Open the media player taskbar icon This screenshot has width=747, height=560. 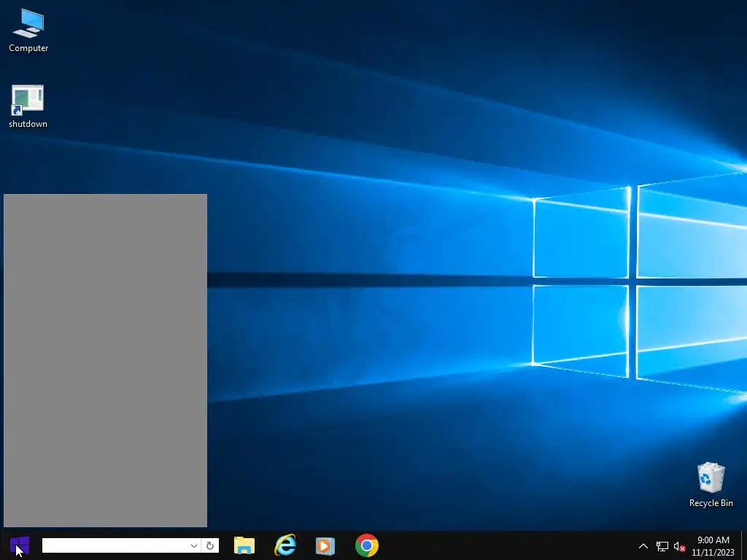[x=325, y=545]
